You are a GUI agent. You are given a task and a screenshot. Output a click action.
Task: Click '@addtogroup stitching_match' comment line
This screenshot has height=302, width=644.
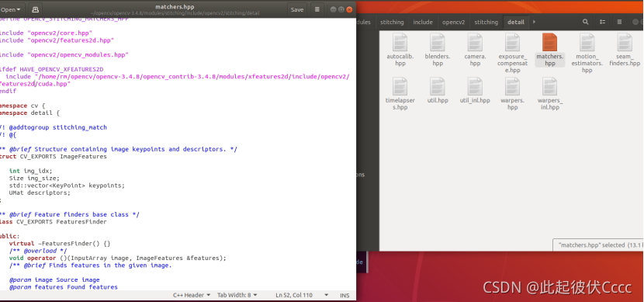click(x=54, y=127)
